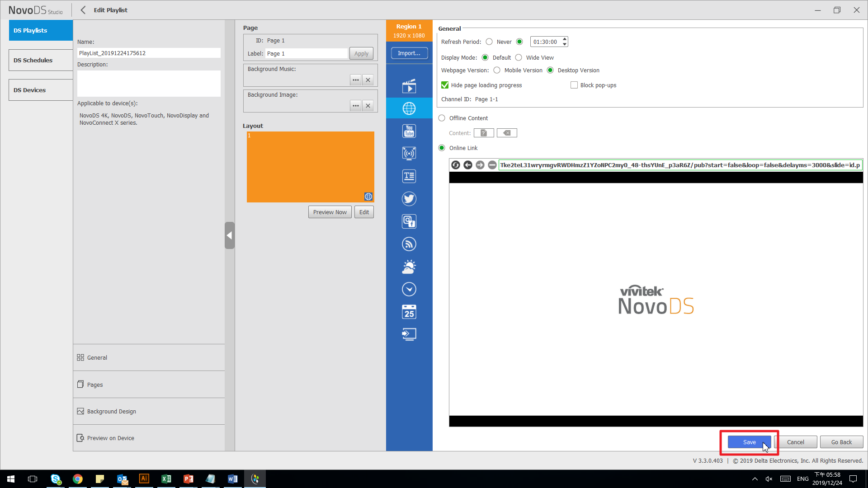This screenshot has height=488, width=868.
Task: Go forward in the embedded browser
Action: point(480,165)
